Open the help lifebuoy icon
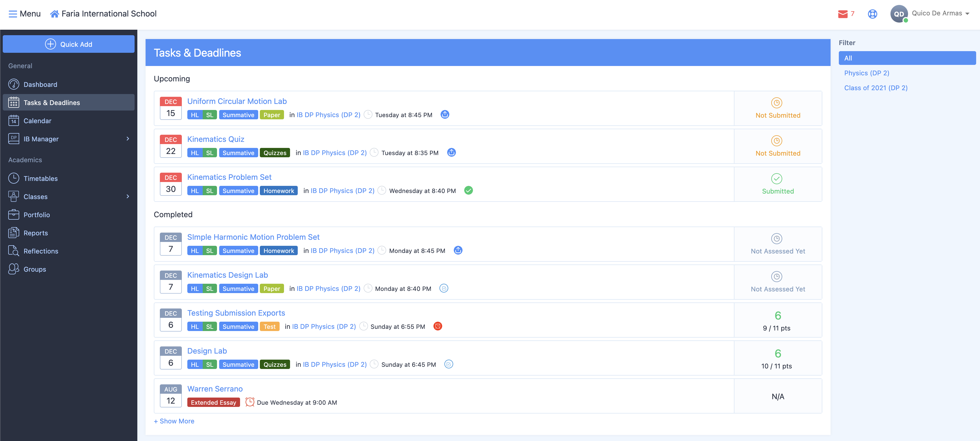The image size is (980, 441). point(872,14)
